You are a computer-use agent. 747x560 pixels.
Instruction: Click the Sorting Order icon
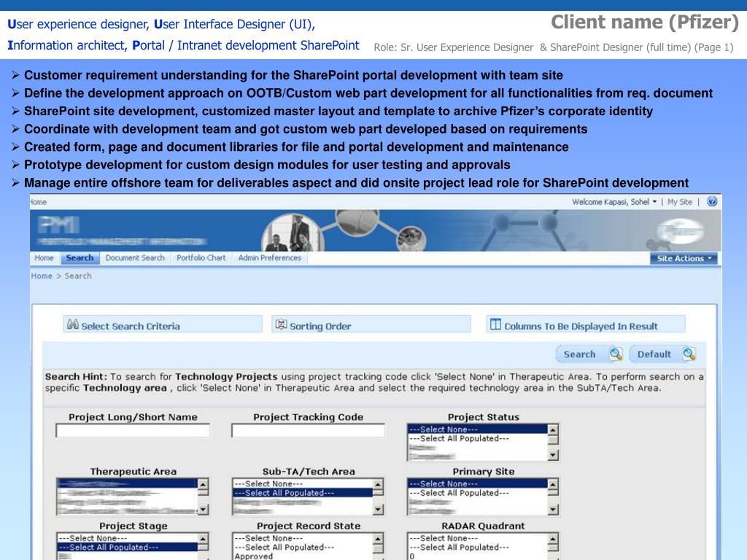(281, 324)
